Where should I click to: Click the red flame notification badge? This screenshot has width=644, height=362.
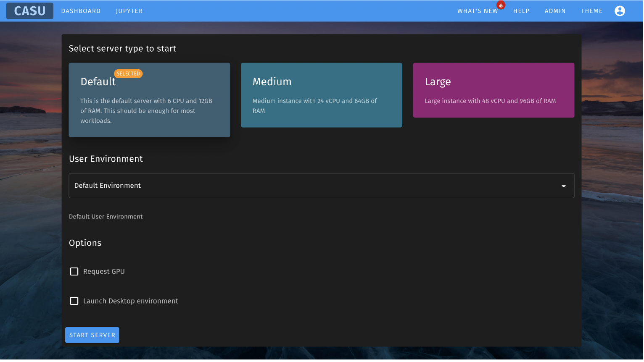502,5
